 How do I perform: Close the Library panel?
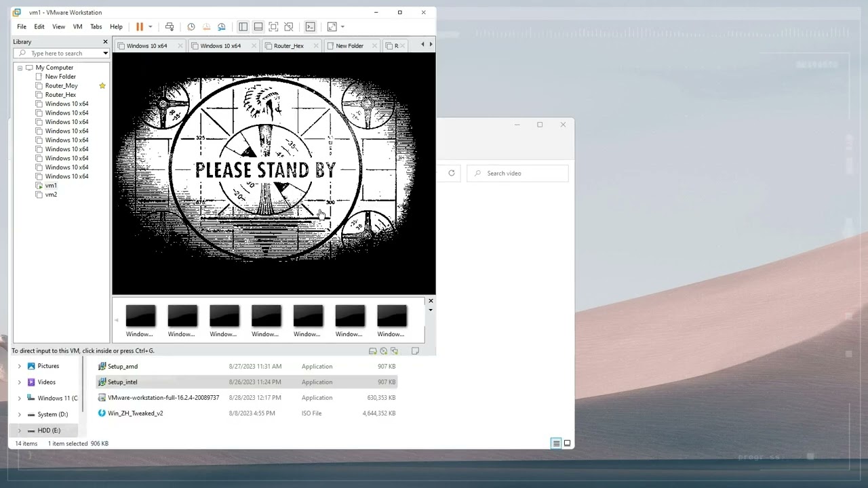[105, 41]
